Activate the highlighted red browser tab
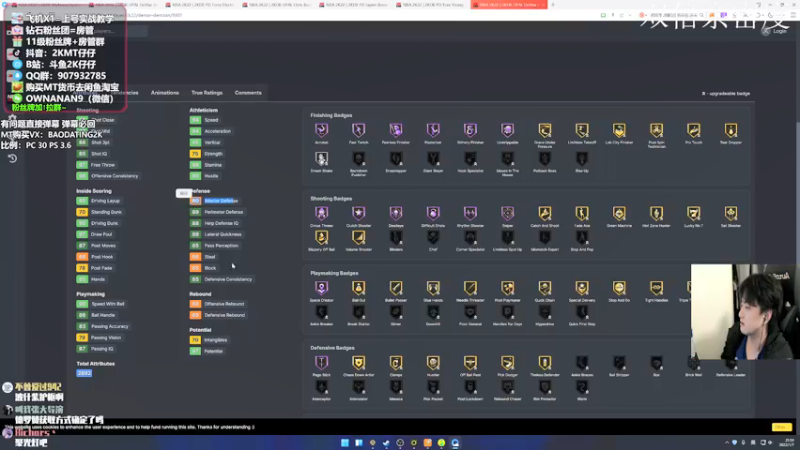Screen dimensions: 800x450 click(509, 5)
